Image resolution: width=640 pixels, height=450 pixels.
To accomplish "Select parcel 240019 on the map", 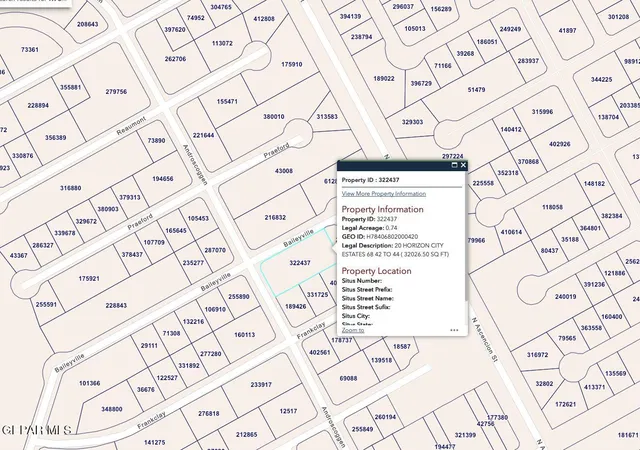I will 565,297.
